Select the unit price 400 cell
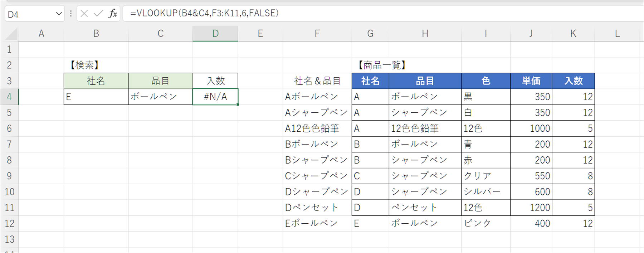 pos(531,223)
